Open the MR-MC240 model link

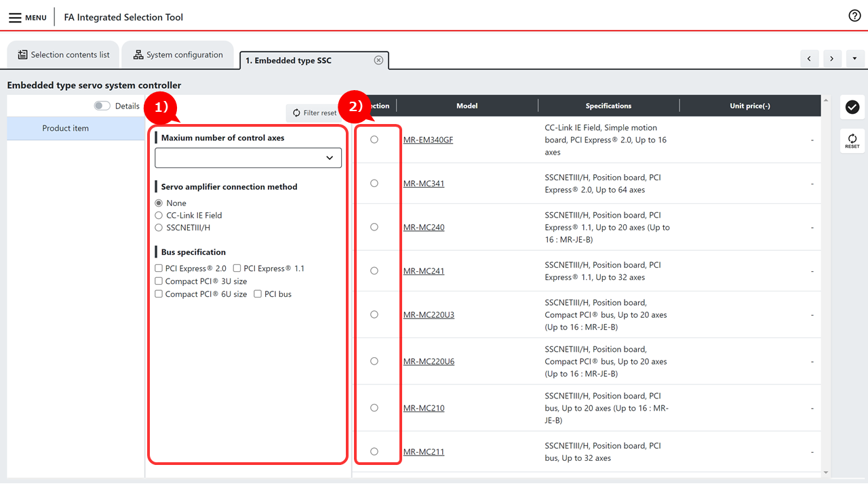pyautogui.click(x=424, y=228)
